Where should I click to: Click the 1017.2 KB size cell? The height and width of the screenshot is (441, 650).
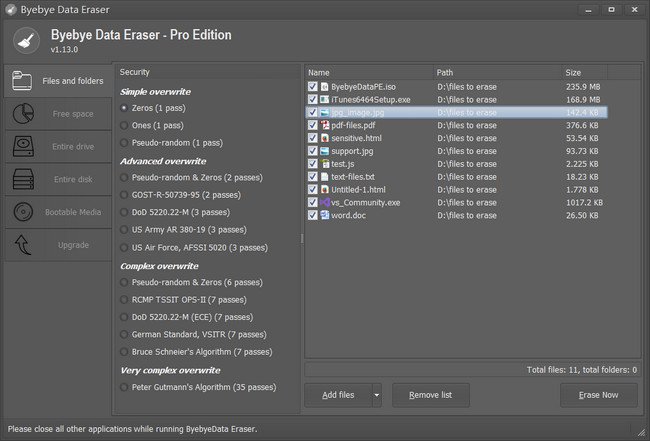(585, 203)
